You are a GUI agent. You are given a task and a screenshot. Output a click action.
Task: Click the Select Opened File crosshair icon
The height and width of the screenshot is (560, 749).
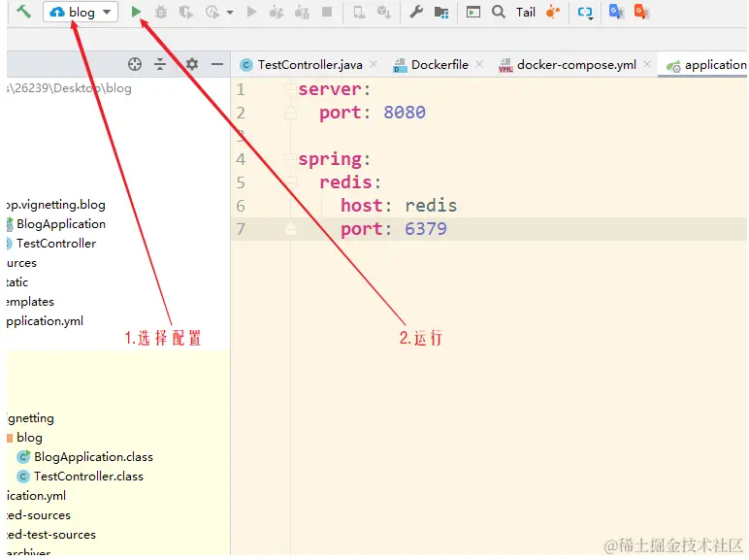[x=135, y=64]
